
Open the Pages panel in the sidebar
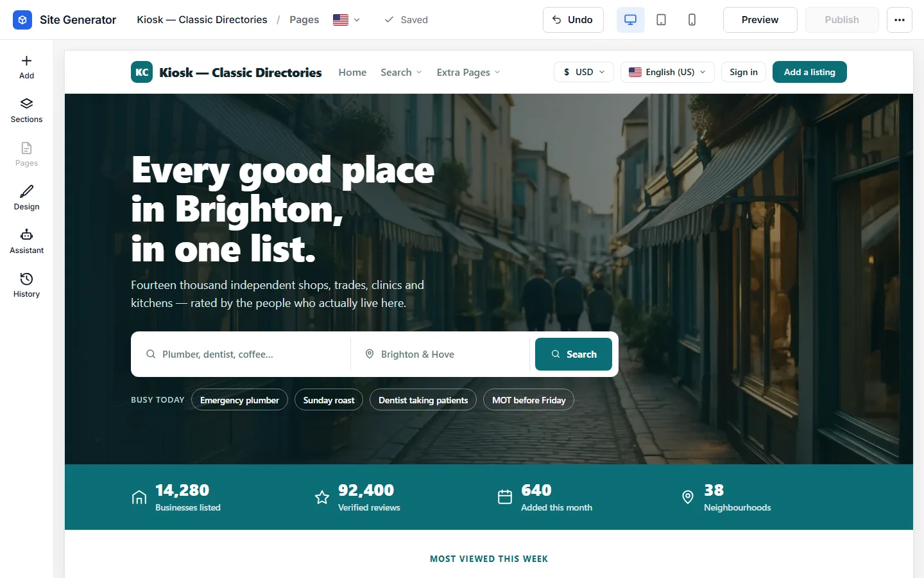click(x=26, y=155)
